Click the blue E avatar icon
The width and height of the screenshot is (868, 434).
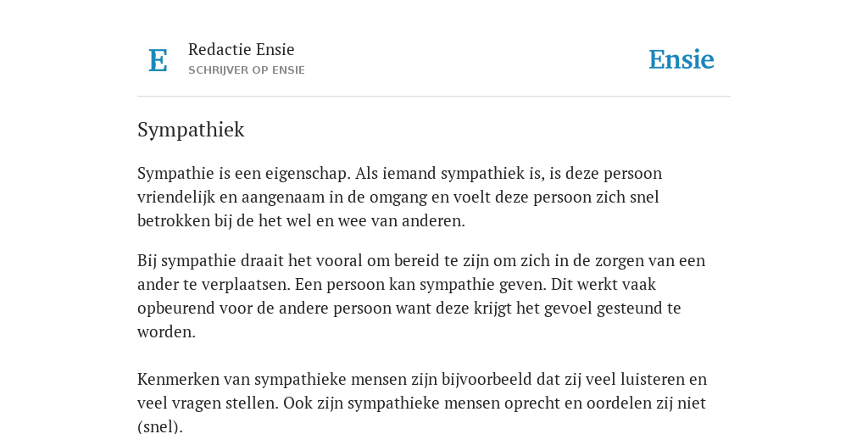point(158,60)
